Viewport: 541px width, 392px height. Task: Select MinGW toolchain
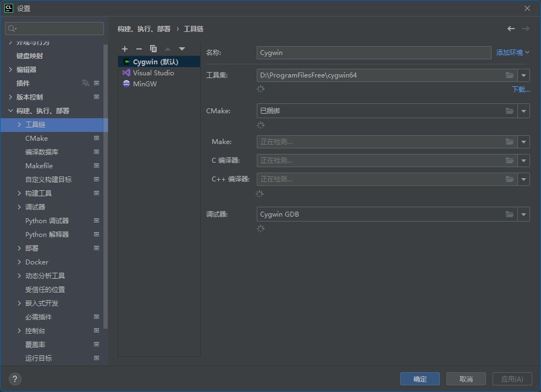pyautogui.click(x=159, y=84)
